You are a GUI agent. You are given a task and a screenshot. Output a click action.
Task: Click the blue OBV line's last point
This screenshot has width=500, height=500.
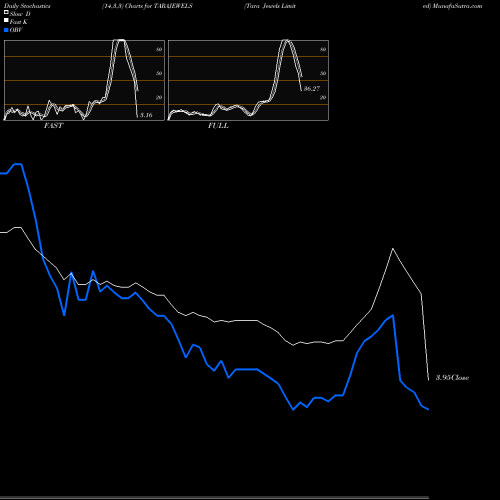[x=428, y=409]
